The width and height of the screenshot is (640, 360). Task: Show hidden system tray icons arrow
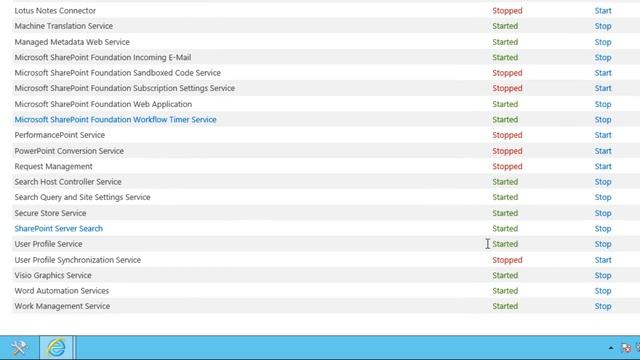coord(611,348)
